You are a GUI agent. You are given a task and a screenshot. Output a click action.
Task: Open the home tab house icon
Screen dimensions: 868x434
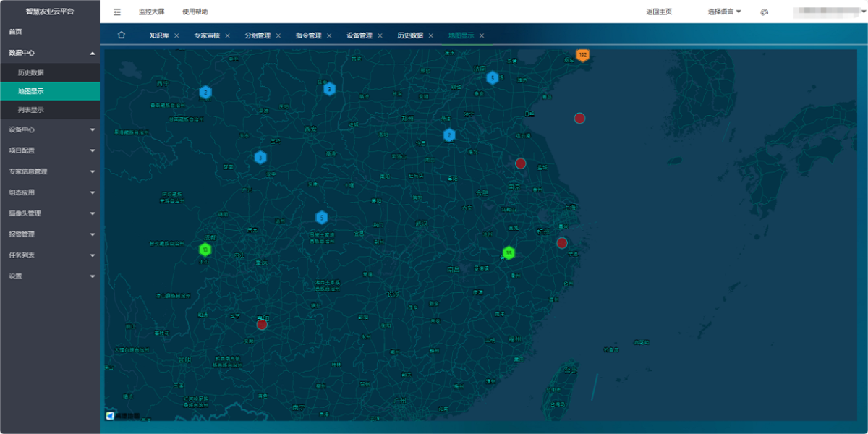[x=122, y=35]
